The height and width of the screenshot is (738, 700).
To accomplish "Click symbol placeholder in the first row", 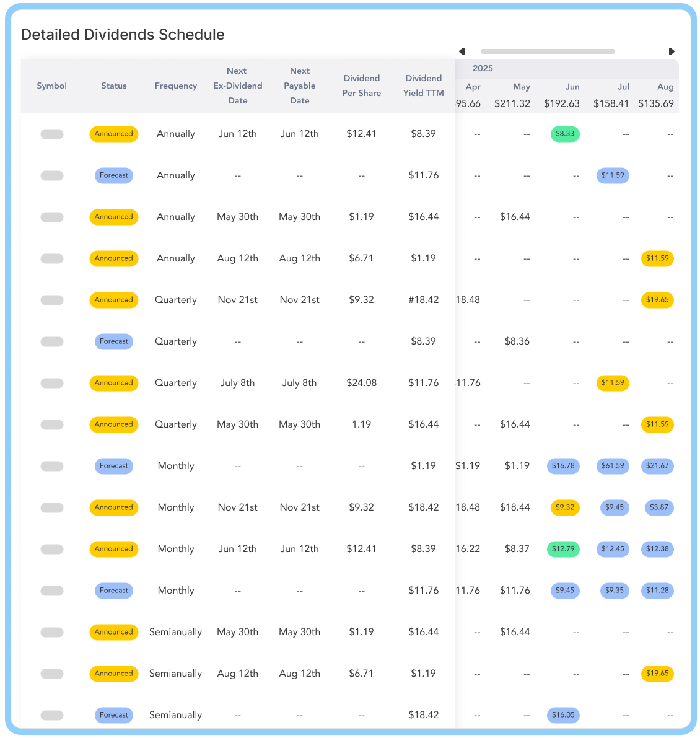I will pyautogui.click(x=52, y=134).
